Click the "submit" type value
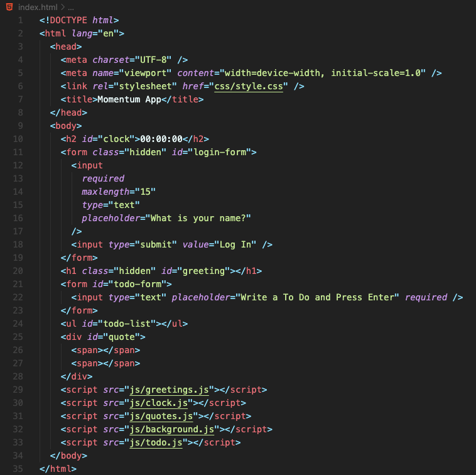 tap(156, 245)
